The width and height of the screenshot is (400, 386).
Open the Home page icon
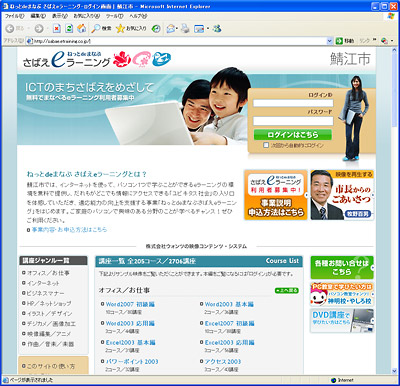[81, 29]
